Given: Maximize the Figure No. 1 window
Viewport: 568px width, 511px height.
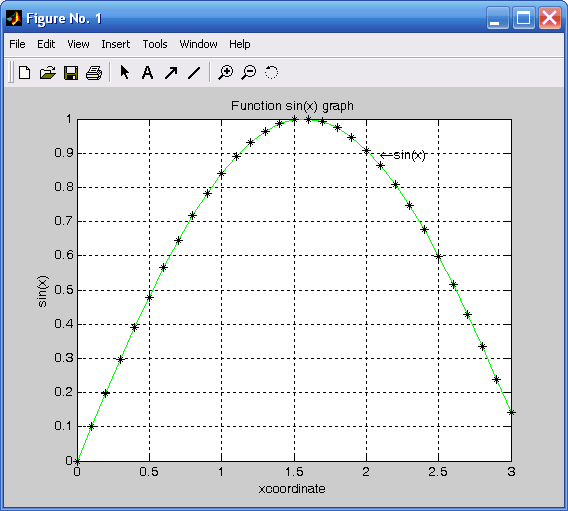Looking at the screenshot, I should (523, 18).
